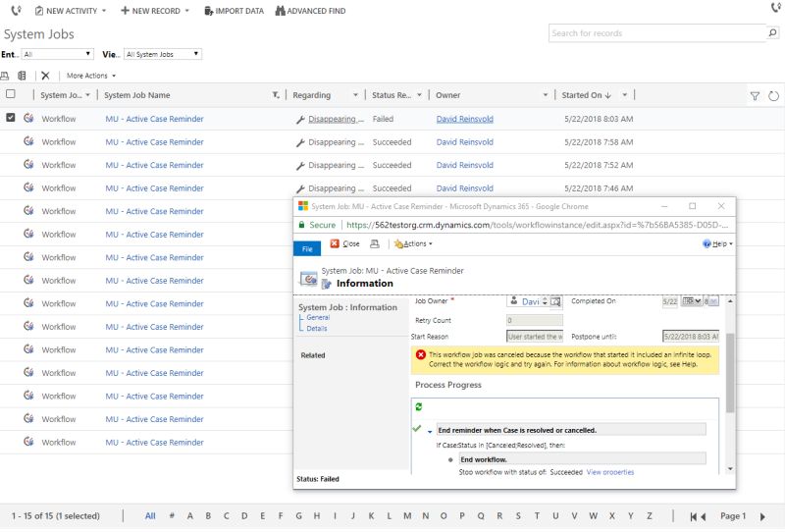This screenshot has height=532, width=785.
Task: Click Status: Failed in popup footer
Action: [x=317, y=479]
